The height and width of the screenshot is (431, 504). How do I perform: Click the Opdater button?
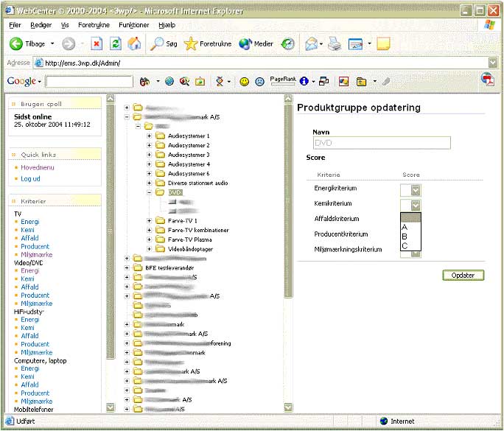click(x=463, y=275)
